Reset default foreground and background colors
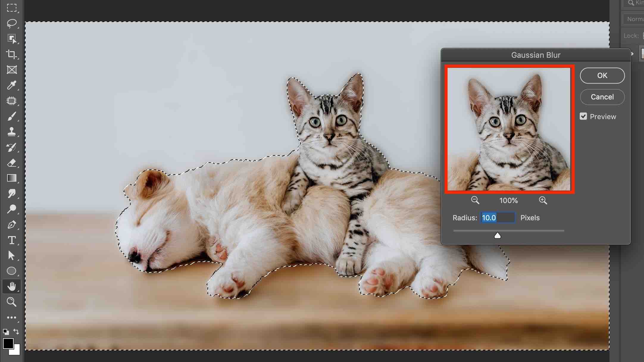The height and width of the screenshot is (362, 644). click(x=6, y=332)
